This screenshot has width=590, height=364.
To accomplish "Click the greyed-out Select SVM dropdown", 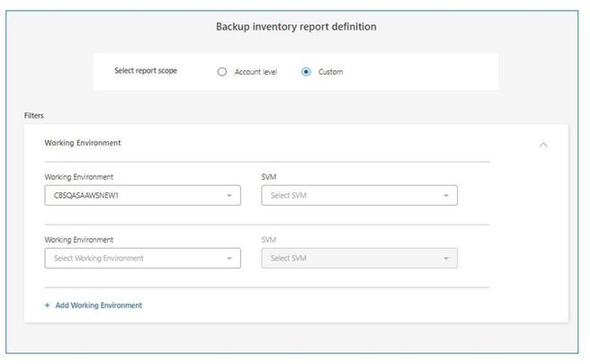I will (351, 258).
